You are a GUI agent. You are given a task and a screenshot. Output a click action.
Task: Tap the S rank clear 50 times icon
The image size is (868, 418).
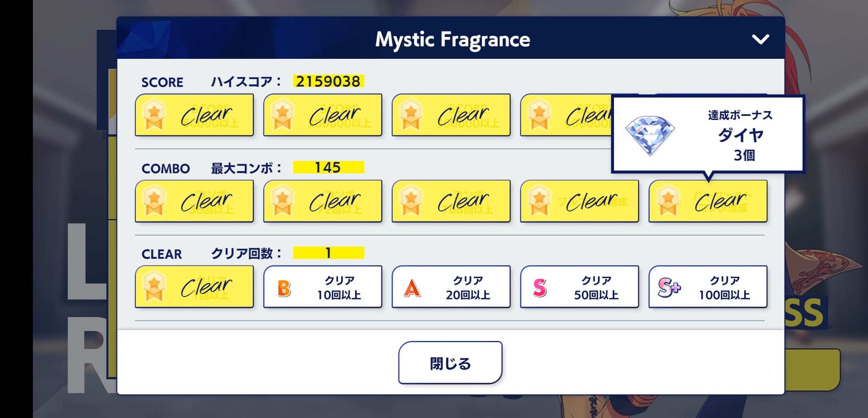tap(540, 288)
